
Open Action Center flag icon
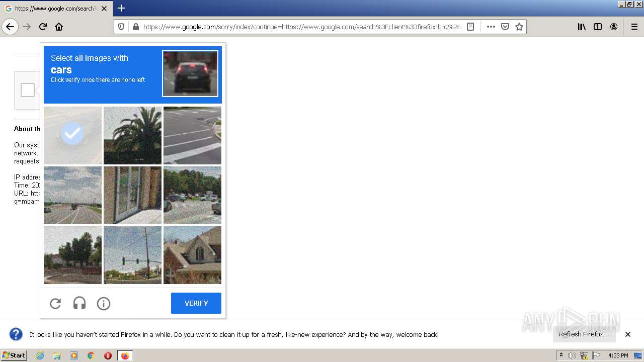click(x=596, y=355)
